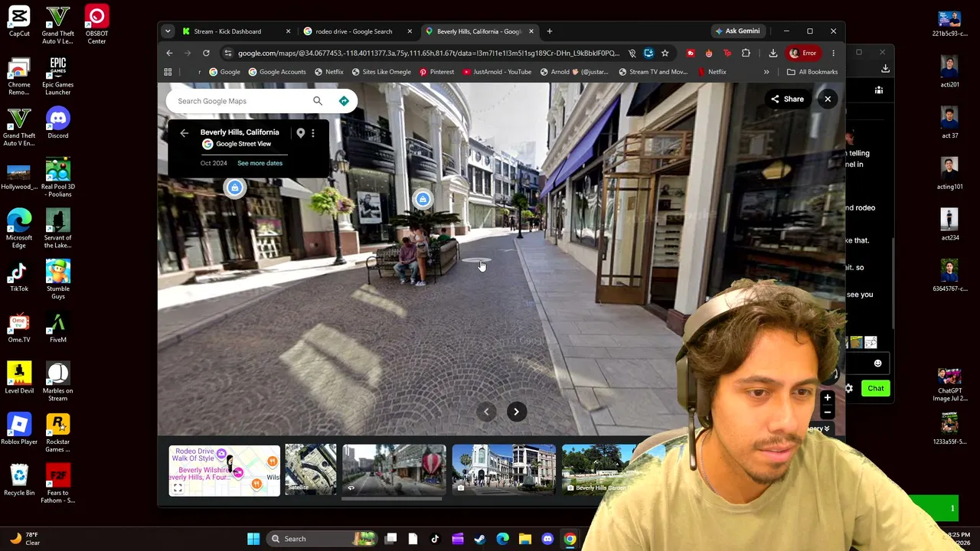Open the Sites Like Omegle bookmark
The width and height of the screenshot is (980, 551).
tap(381, 72)
